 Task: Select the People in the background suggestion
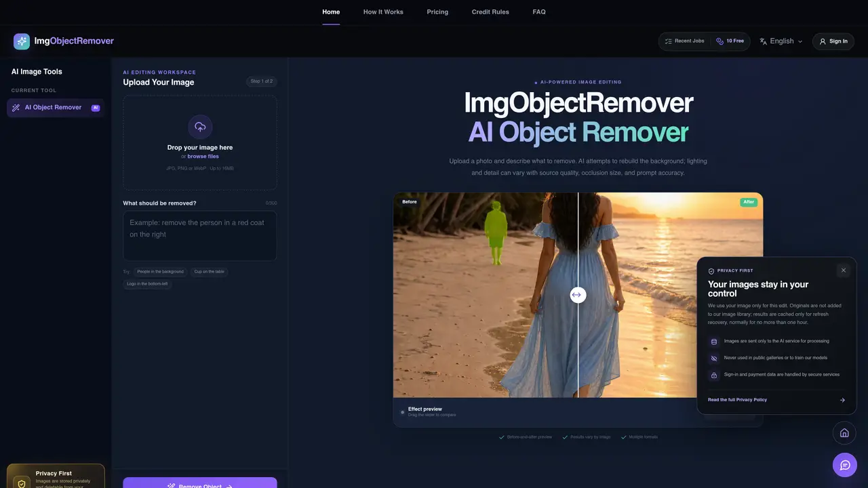tap(160, 272)
